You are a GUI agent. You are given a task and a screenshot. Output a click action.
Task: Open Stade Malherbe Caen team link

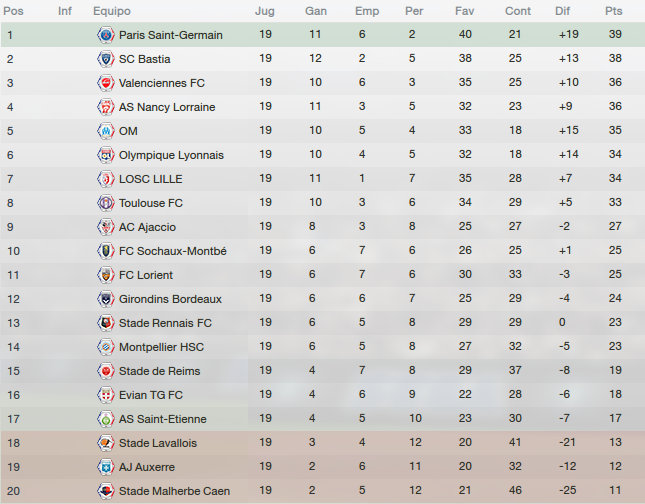click(174, 491)
